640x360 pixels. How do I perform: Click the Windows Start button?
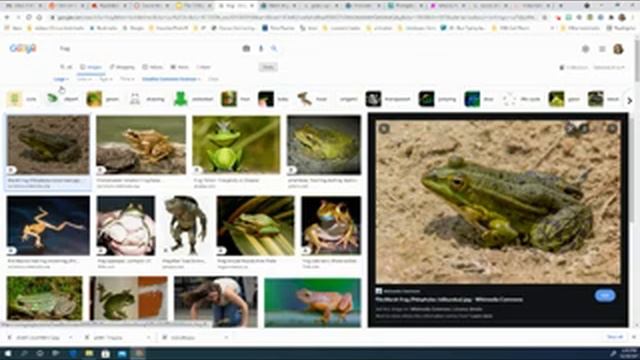pos(8,353)
